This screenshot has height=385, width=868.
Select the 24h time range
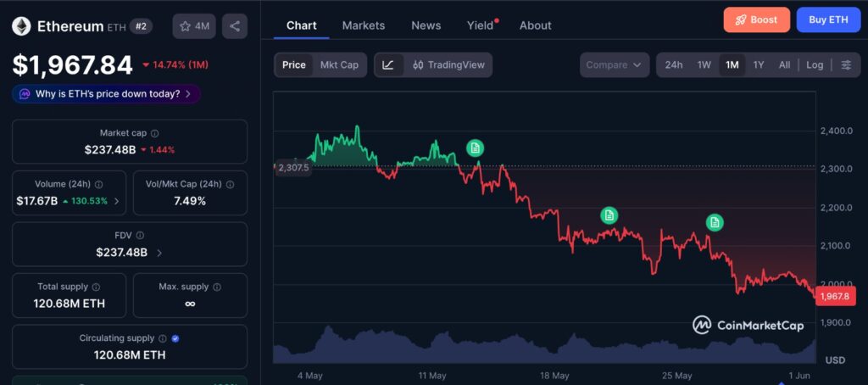click(674, 64)
